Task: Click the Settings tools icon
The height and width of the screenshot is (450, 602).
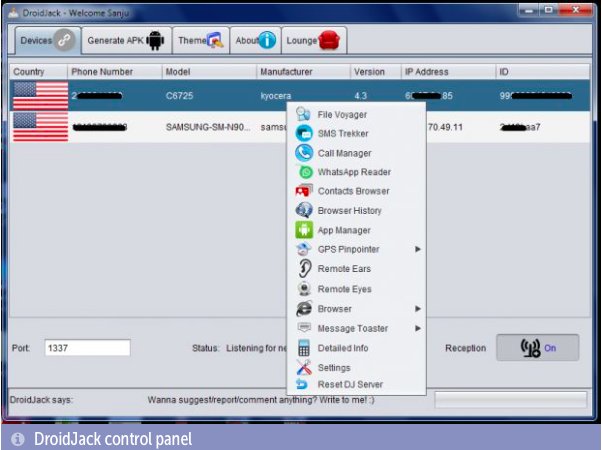Action: (x=304, y=367)
